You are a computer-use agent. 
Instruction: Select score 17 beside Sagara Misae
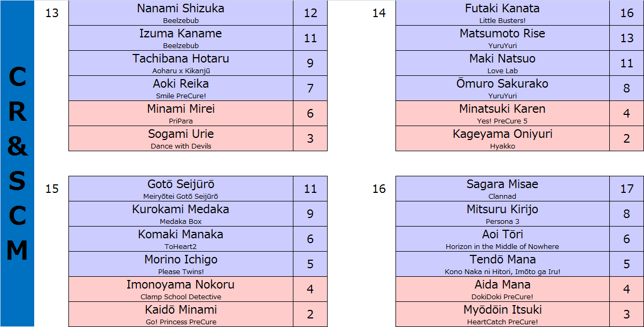tap(626, 189)
